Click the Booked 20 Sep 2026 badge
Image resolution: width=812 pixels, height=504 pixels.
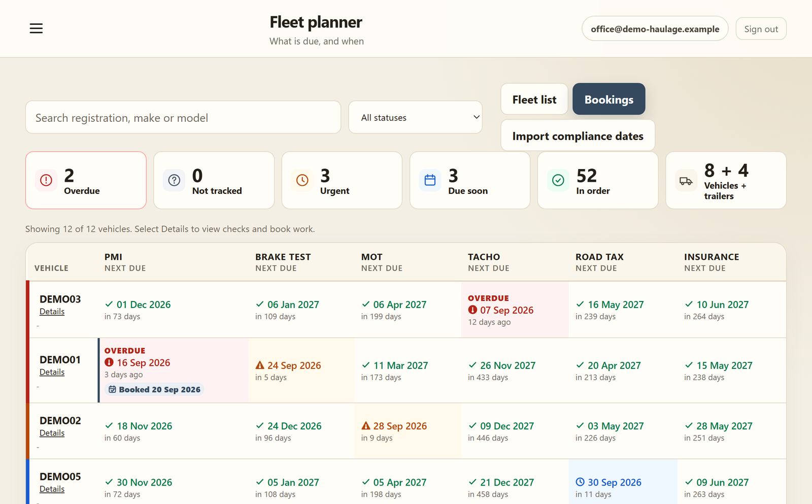coord(154,389)
